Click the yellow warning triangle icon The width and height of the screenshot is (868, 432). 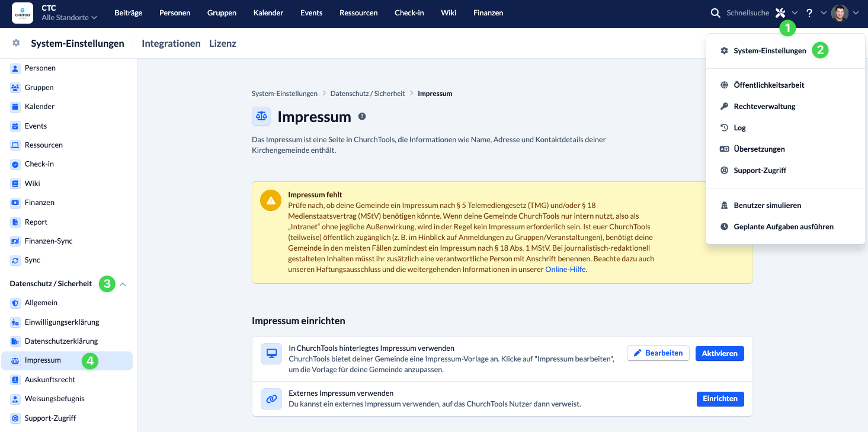point(271,200)
